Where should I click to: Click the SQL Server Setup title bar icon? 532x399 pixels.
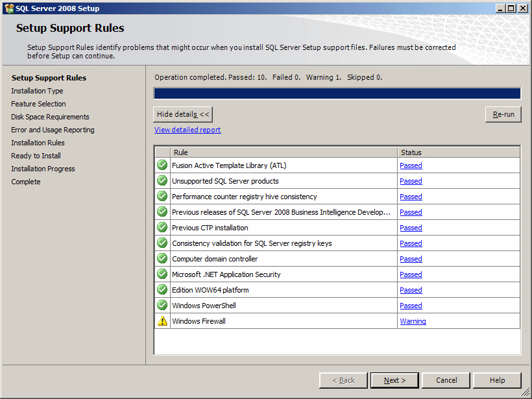[x=9, y=8]
